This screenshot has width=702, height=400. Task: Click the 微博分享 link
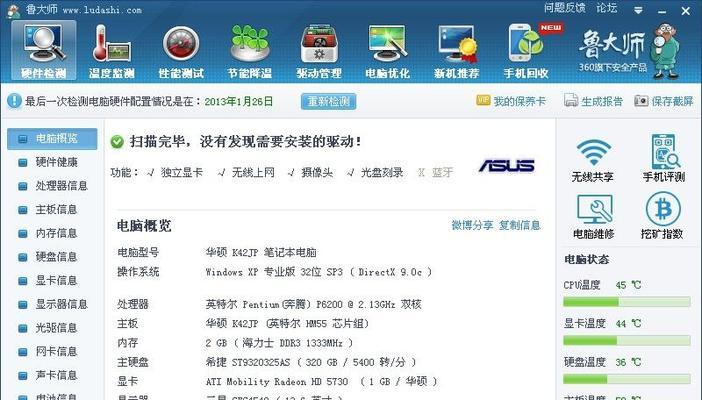click(472, 225)
